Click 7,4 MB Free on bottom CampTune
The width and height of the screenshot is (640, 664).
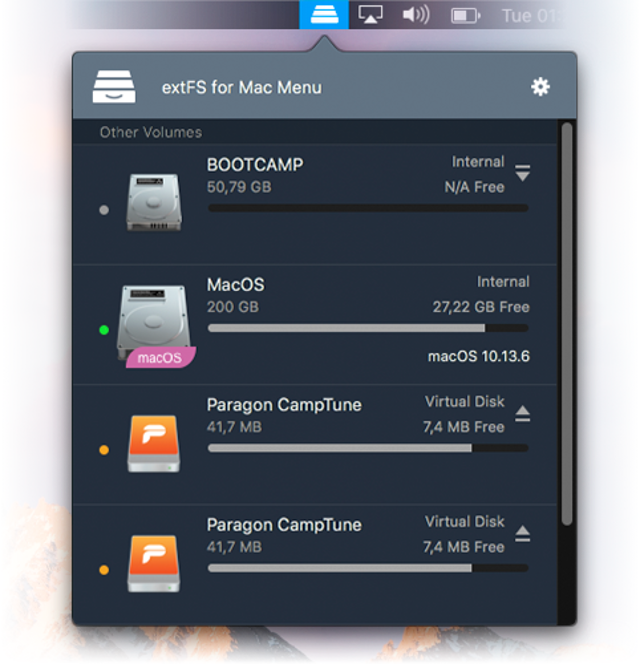464,547
